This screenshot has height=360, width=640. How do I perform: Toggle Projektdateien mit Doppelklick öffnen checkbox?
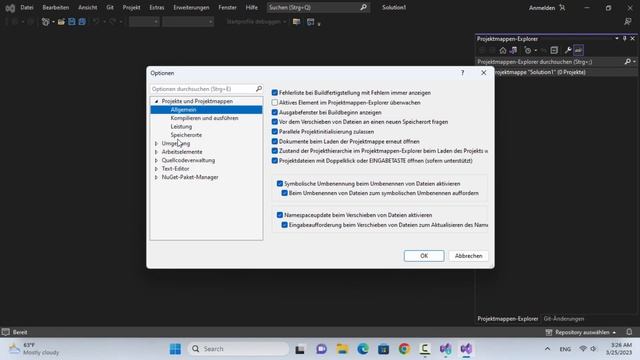[x=275, y=160]
